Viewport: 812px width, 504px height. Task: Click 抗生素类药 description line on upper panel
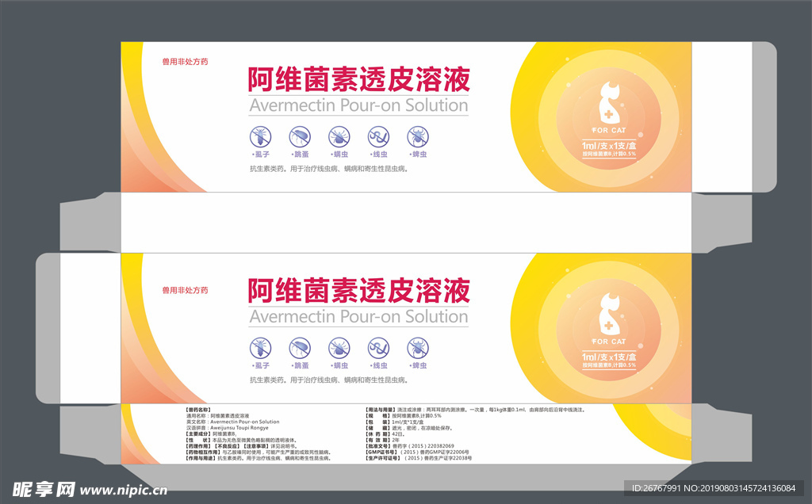click(329, 169)
